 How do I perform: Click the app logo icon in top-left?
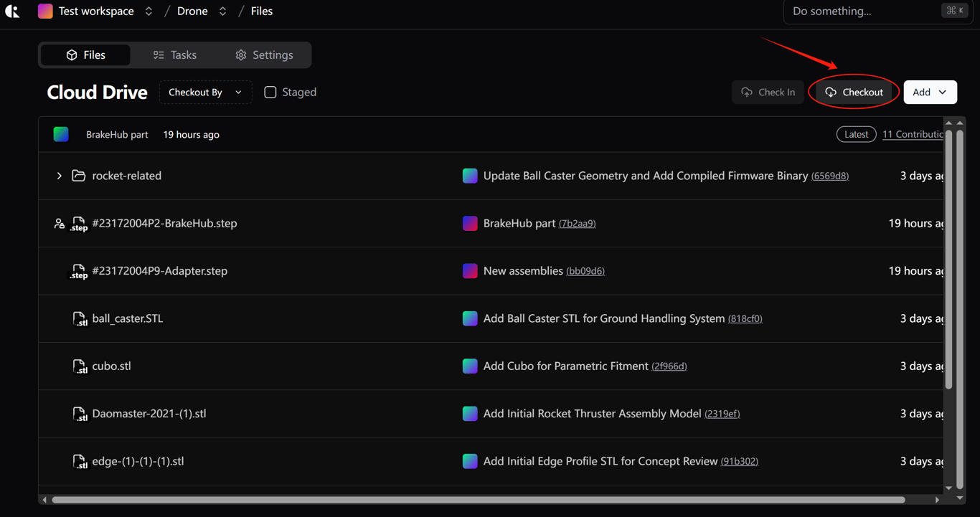coord(12,11)
